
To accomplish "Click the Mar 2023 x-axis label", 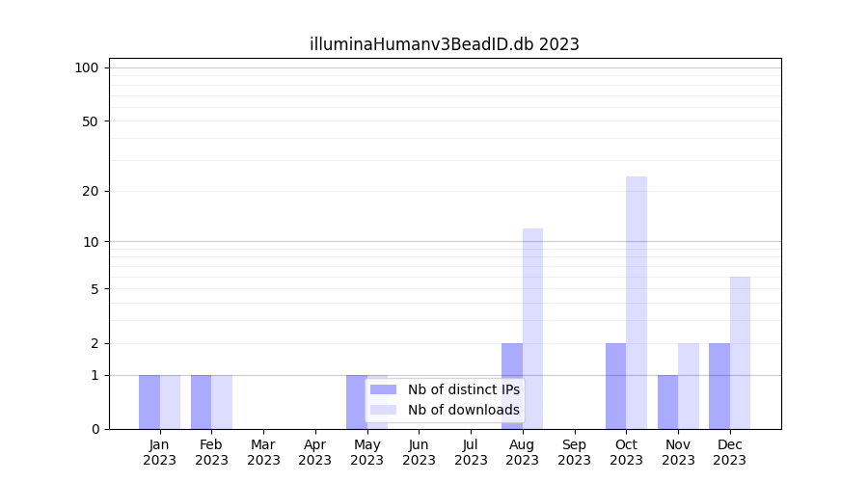I will [263, 452].
